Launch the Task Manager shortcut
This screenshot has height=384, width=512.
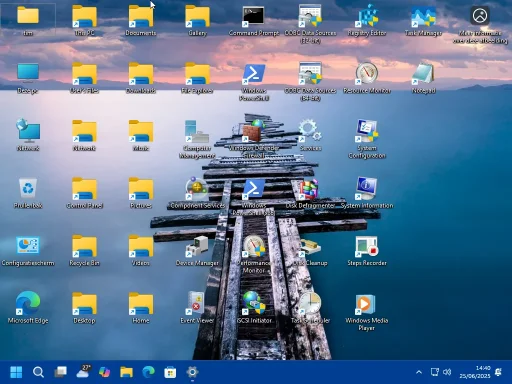click(423, 19)
